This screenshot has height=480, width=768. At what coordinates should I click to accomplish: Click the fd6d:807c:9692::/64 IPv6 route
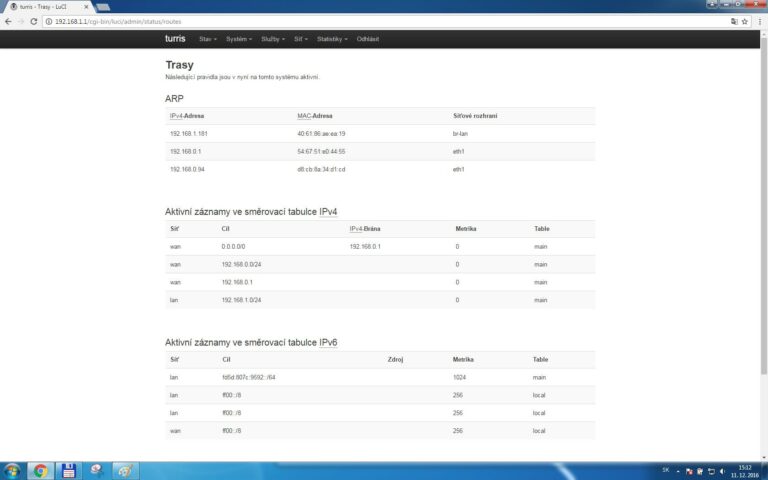249,378
